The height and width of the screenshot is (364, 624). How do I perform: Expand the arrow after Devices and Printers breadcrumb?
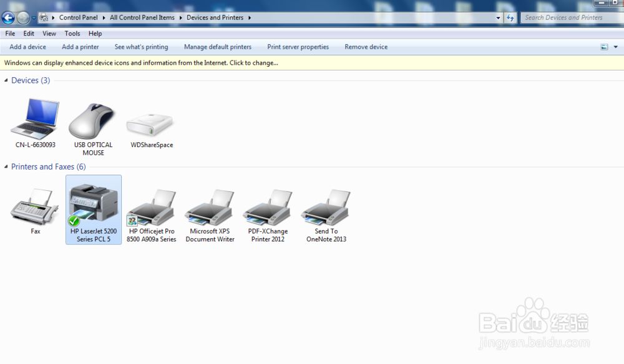coord(250,18)
